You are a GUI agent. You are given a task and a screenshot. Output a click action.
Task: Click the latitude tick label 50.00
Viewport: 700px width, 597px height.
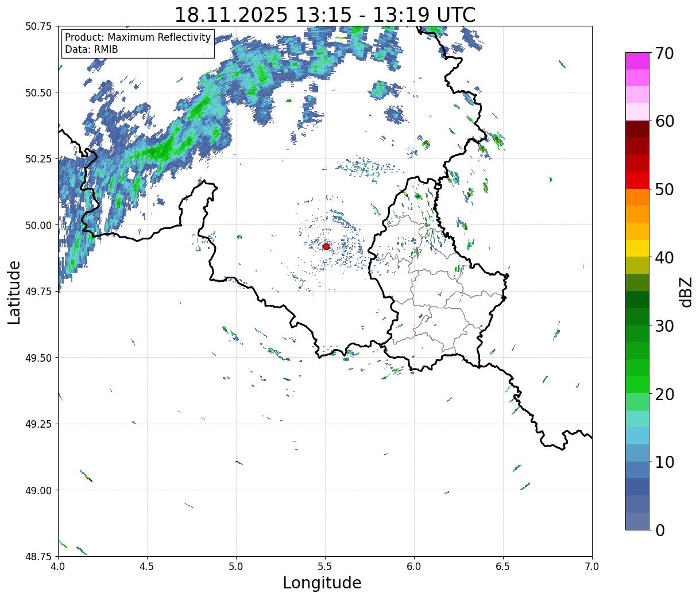(38, 225)
